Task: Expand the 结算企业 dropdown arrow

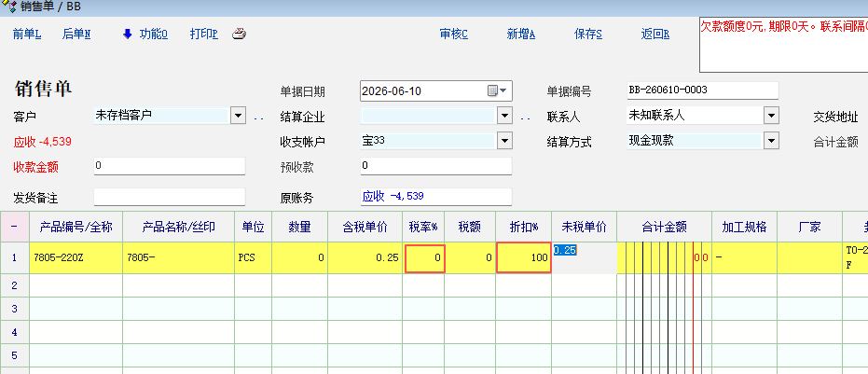Action: click(504, 116)
